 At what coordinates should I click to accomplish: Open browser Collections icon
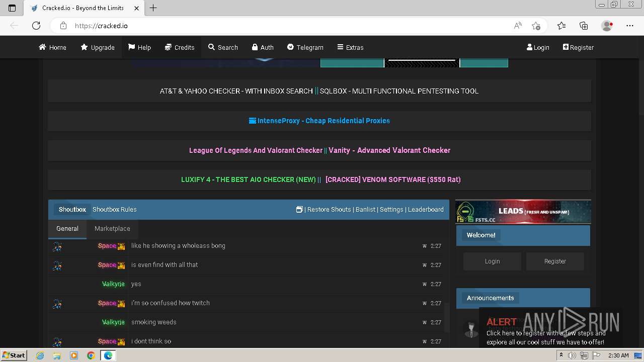pyautogui.click(x=584, y=26)
